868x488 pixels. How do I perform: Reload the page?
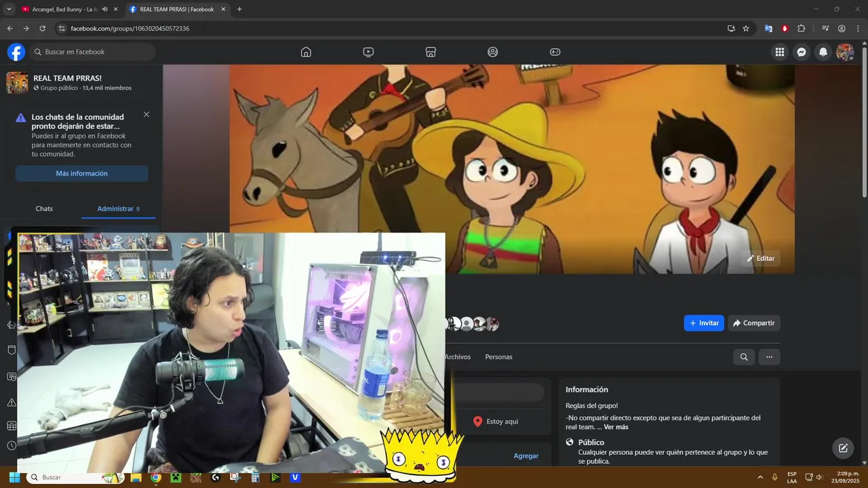42,28
